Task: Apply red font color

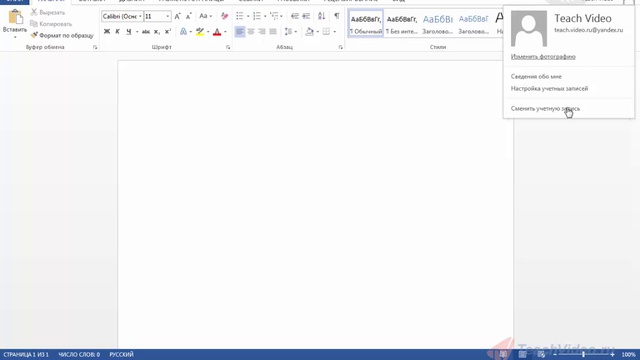Action: pos(217,31)
